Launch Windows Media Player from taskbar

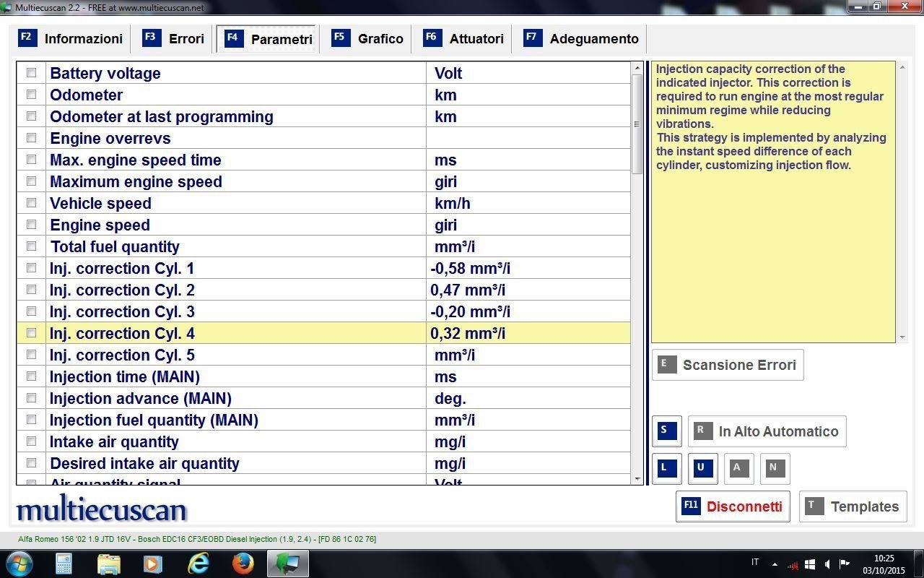click(152, 563)
